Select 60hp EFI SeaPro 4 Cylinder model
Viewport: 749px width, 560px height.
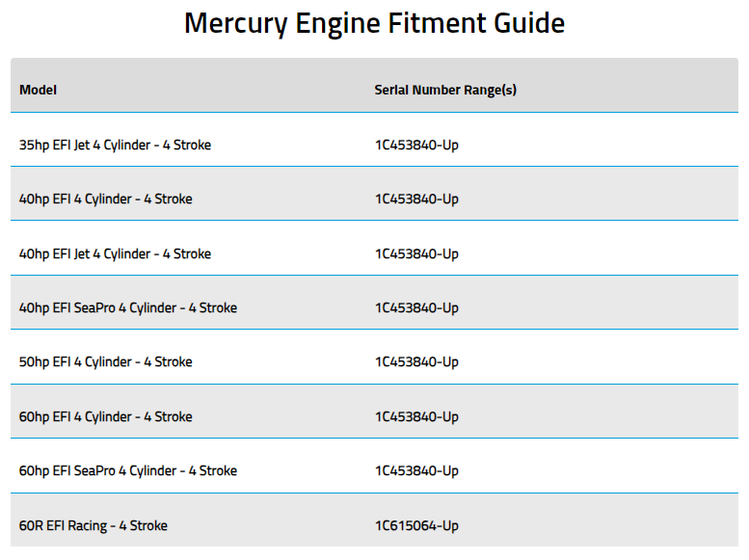[x=128, y=471]
